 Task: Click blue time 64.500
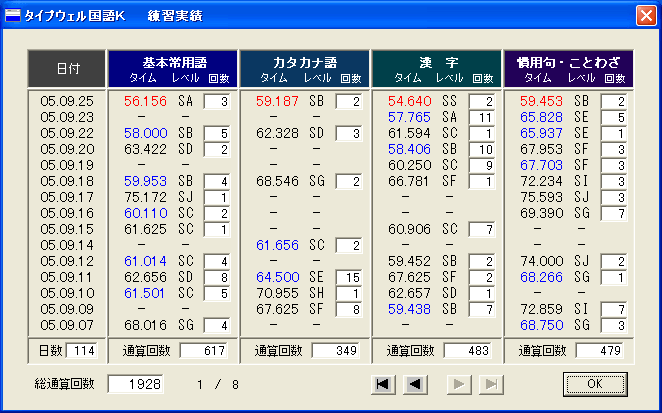(277, 277)
